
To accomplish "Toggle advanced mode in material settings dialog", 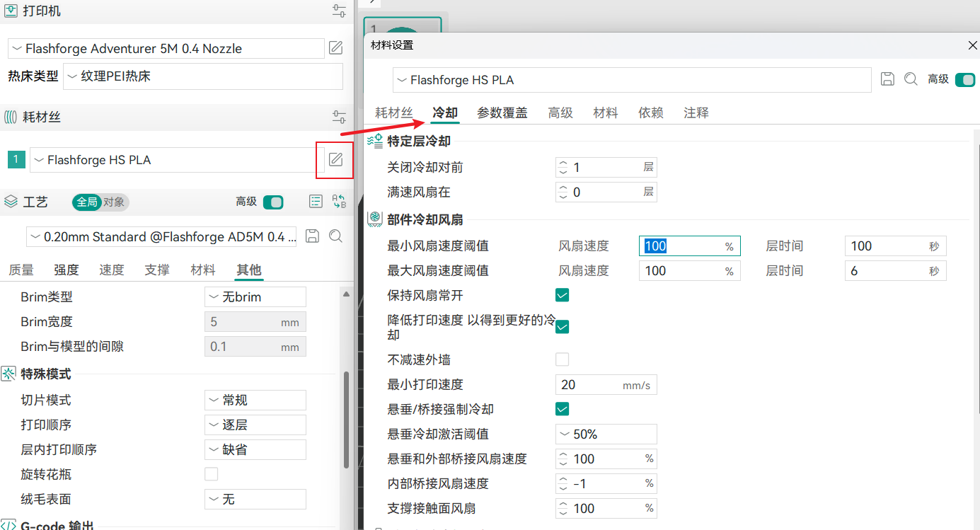I will tap(964, 79).
